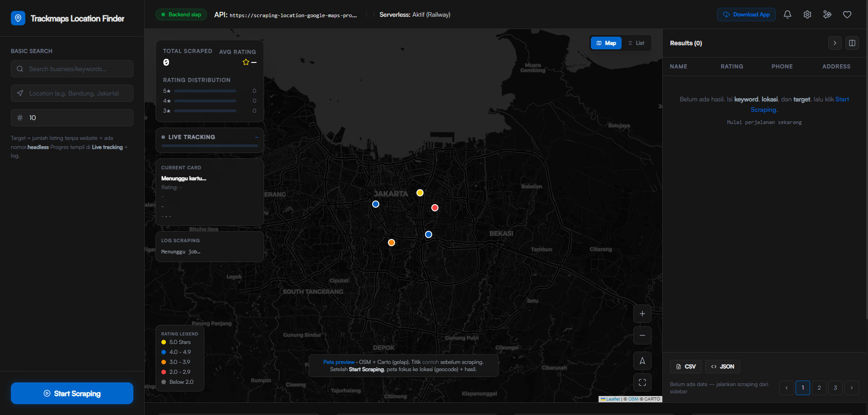Sort by RATING column header

point(732,67)
